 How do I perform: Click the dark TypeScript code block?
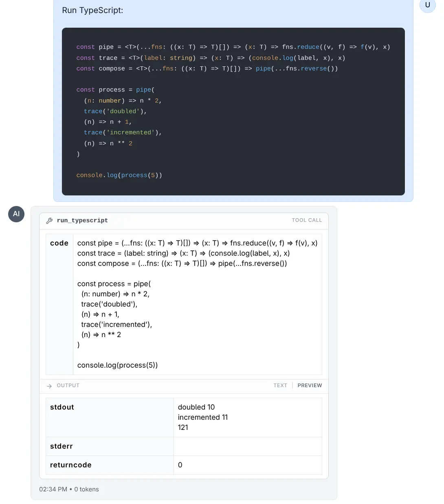(x=233, y=111)
